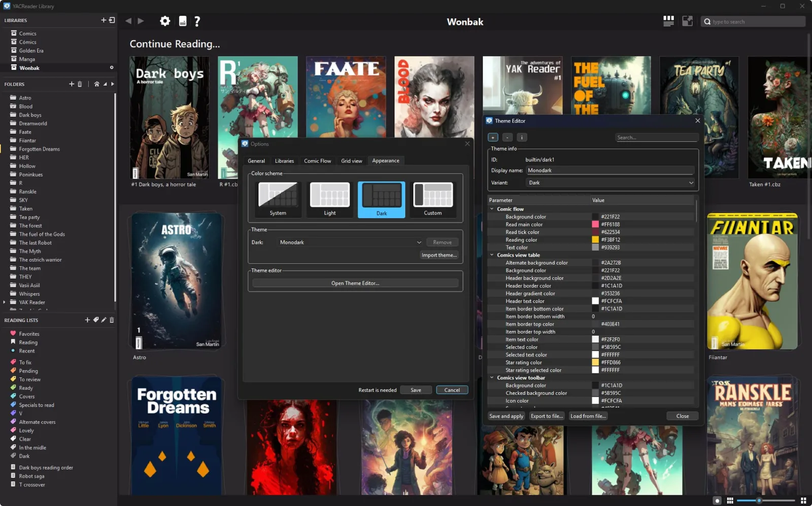Go to the folders root home icon
This screenshot has height=506, width=812.
[x=96, y=84]
